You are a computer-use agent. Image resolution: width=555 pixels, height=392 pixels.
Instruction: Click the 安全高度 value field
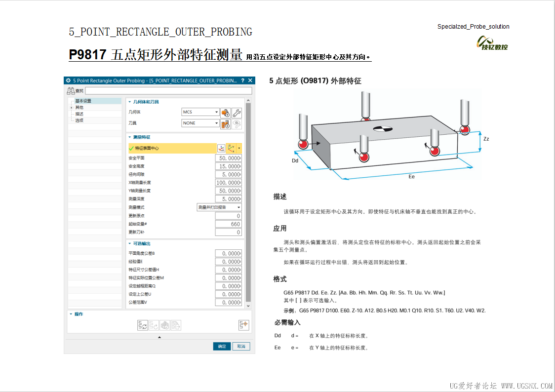coord(228,166)
